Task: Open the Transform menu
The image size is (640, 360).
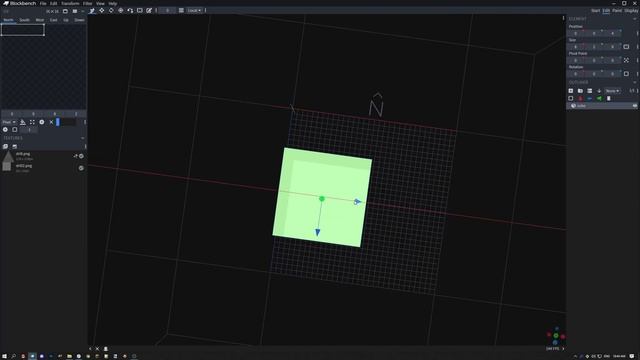Action: (70, 3)
